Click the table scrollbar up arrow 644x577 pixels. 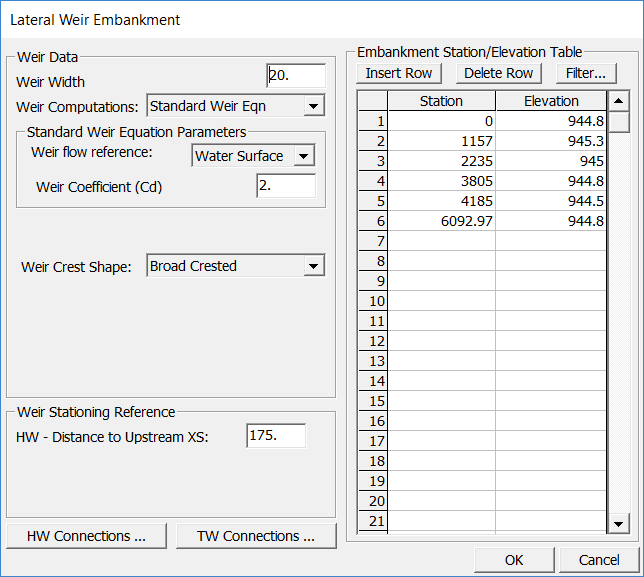coord(619,101)
